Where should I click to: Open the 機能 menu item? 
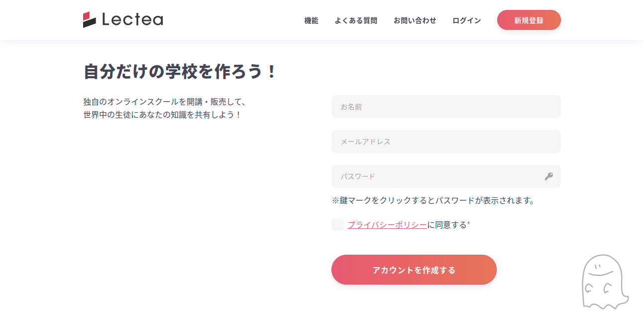[311, 20]
